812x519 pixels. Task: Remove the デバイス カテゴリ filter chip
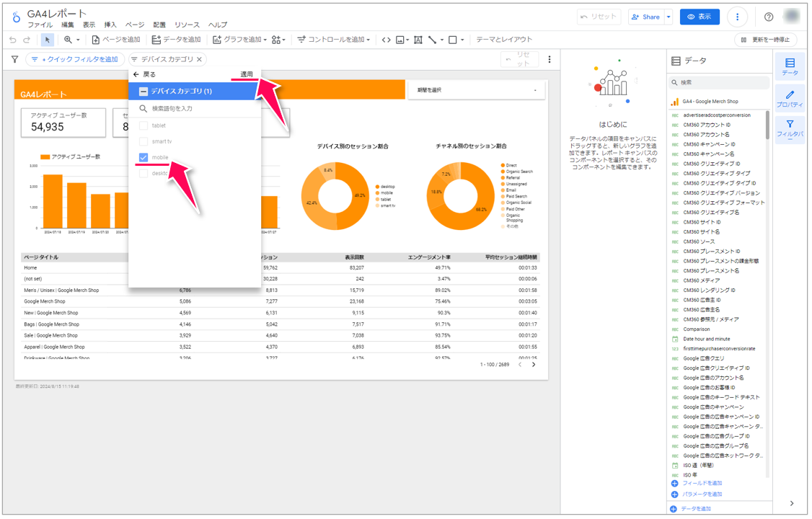coord(199,60)
